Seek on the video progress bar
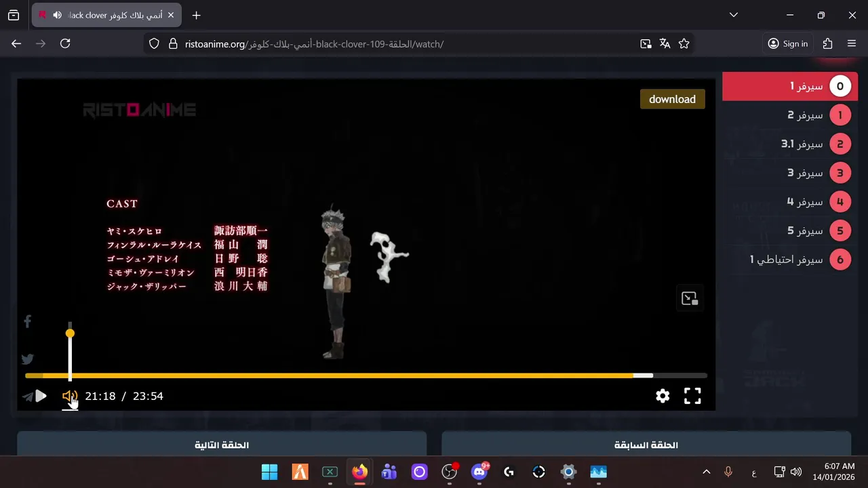 click(366, 375)
